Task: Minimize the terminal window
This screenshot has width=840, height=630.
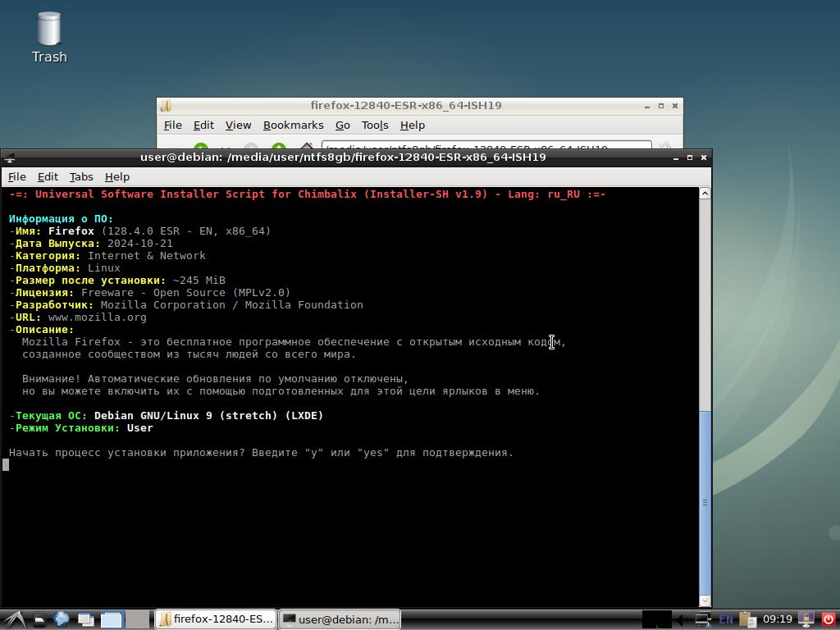Action: click(x=676, y=158)
